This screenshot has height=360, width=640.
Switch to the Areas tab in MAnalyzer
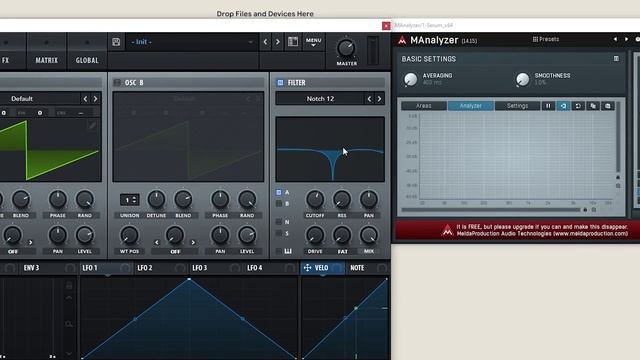[x=424, y=106]
